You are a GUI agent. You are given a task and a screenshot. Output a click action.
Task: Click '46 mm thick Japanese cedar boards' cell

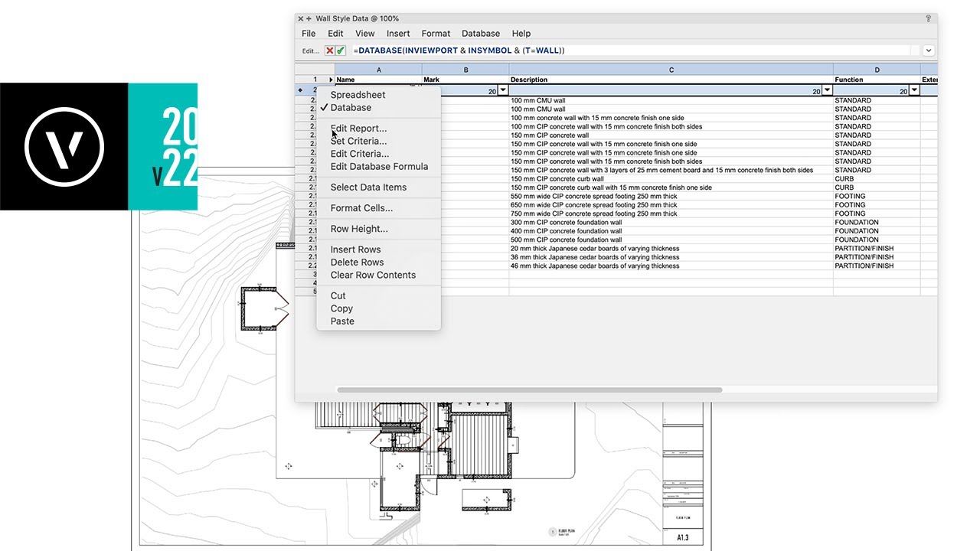point(671,266)
